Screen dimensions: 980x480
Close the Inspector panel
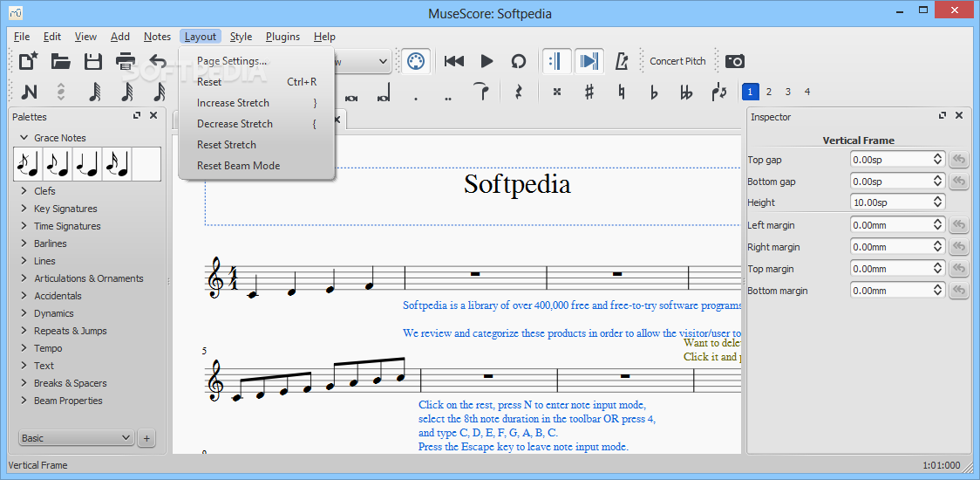click(x=959, y=116)
